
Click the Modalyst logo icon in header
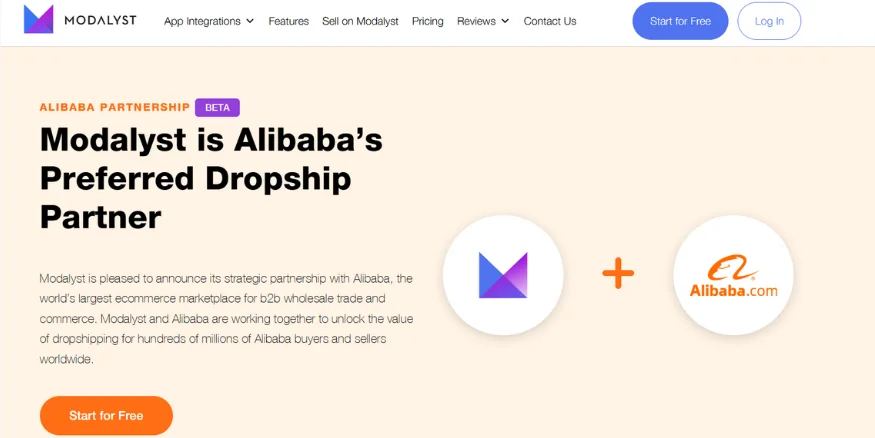38,19
